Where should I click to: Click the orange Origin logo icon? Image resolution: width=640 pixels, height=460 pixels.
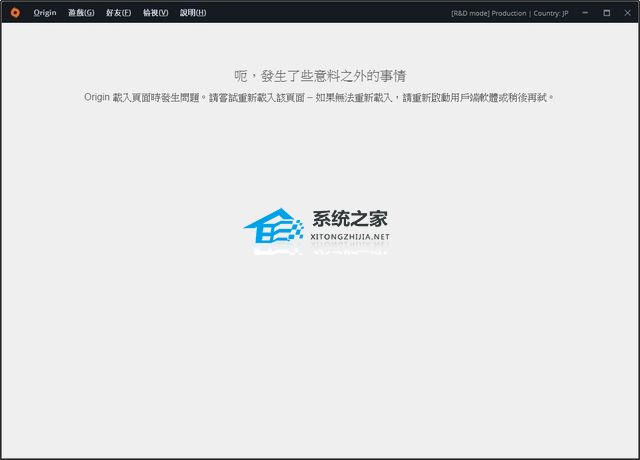click(x=15, y=13)
